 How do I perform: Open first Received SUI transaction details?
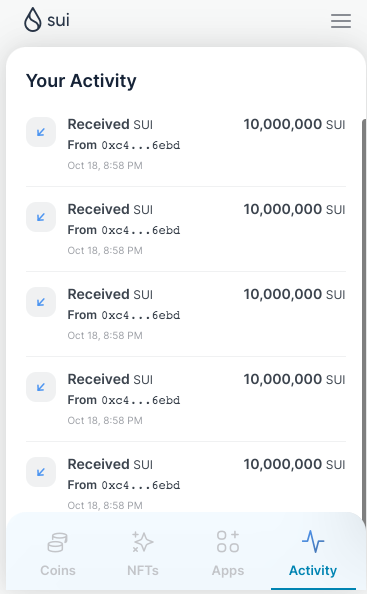[x=186, y=144]
